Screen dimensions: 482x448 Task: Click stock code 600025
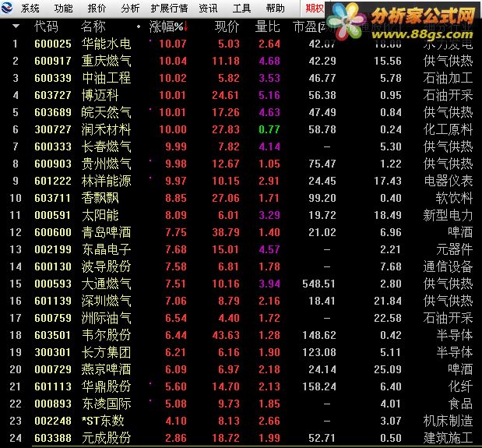coord(53,44)
